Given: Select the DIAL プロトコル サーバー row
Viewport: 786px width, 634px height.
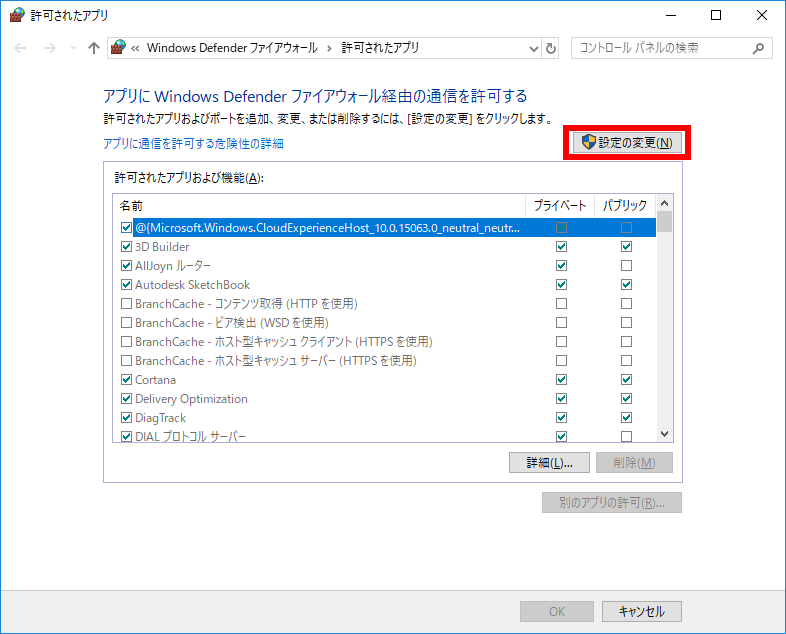Looking at the screenshot, I should point(384,436).
